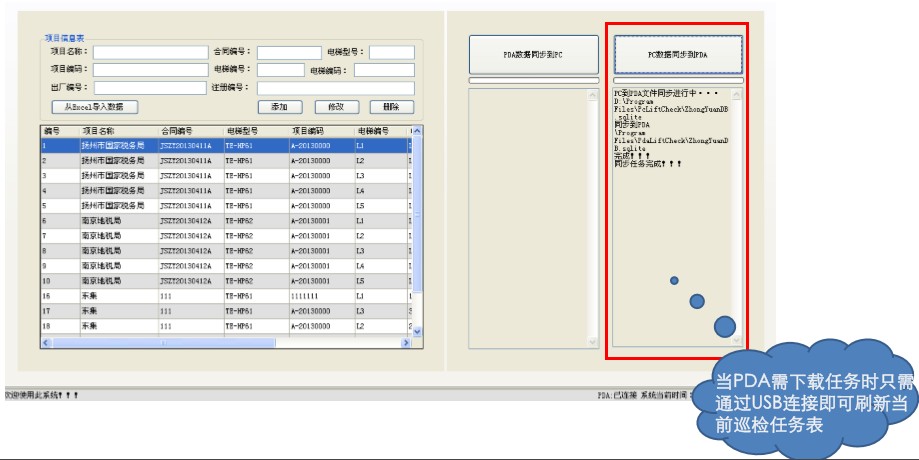Select row 1 扬州市国家税务局 cell
This screenshot has height=460, width=919.
pyautogui.click(x=119, y=145)
